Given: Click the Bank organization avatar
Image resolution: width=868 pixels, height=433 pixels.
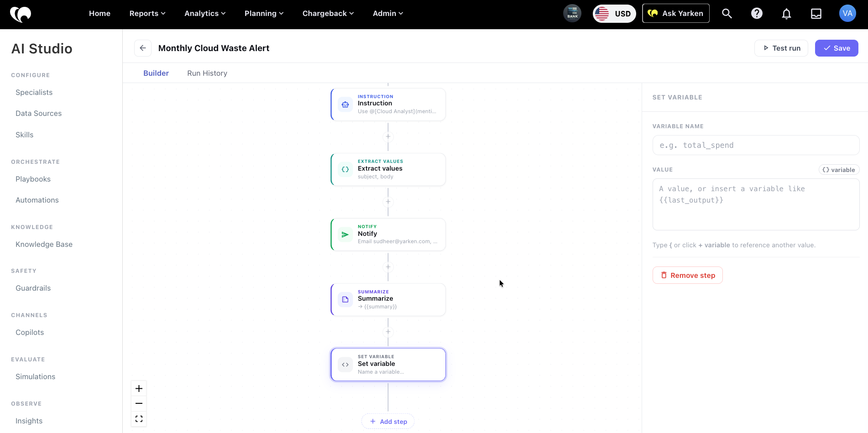Looking at the screenshot, I should point(572,13).
